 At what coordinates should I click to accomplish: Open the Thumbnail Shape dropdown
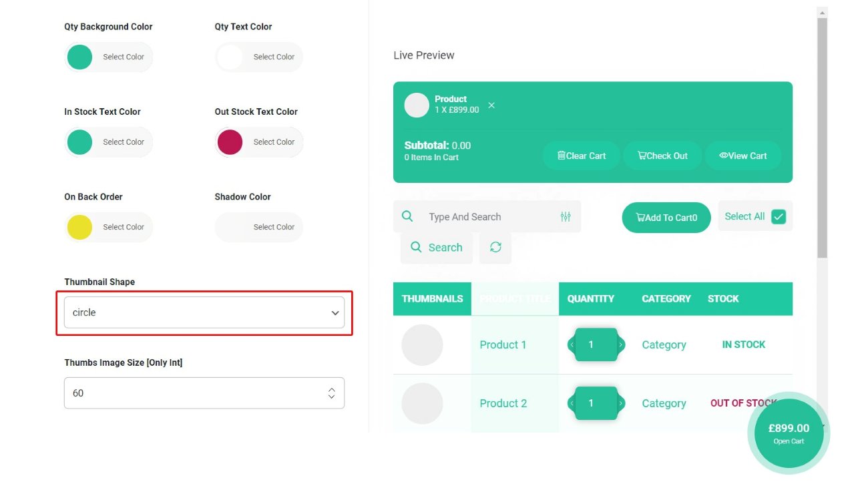pyautogui.click(x=204, y=312)
